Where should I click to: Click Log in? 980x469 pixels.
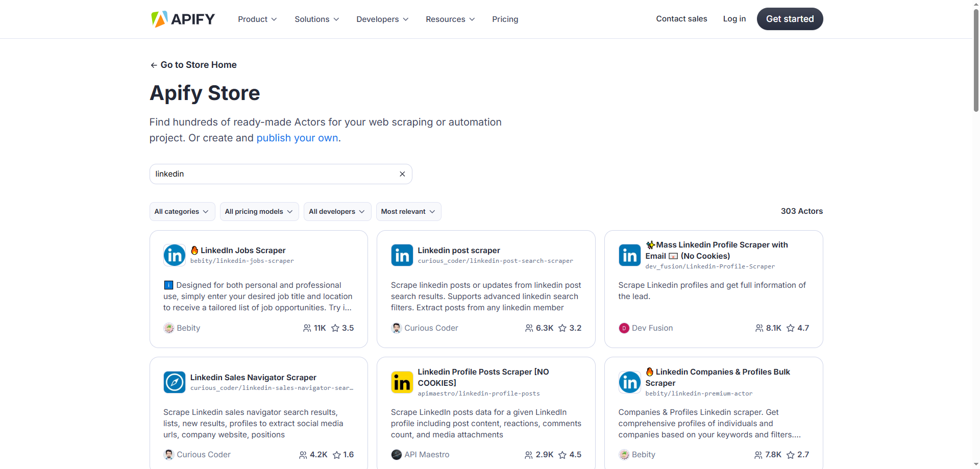[734, 19]
